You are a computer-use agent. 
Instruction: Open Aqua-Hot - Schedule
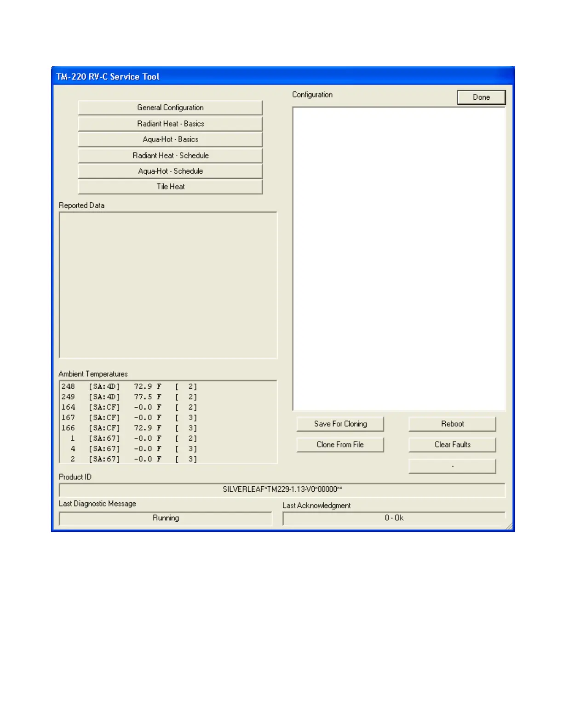170,171
